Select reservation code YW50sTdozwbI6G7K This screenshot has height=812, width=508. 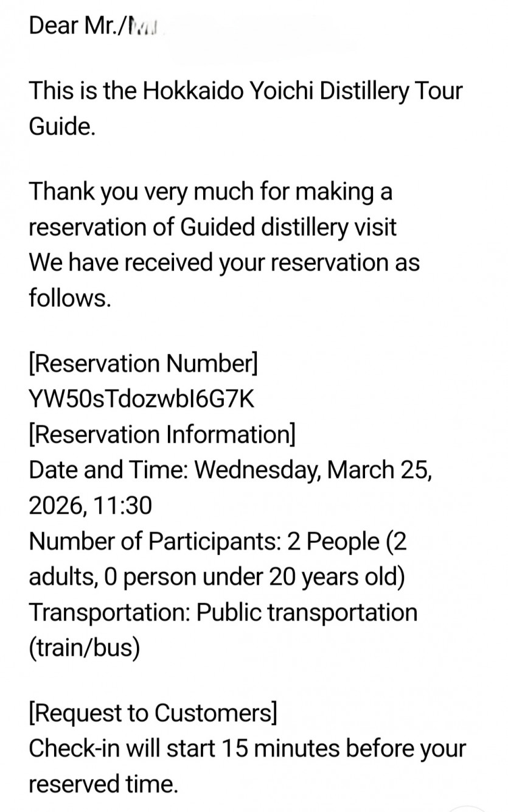(x=141, y=399)
